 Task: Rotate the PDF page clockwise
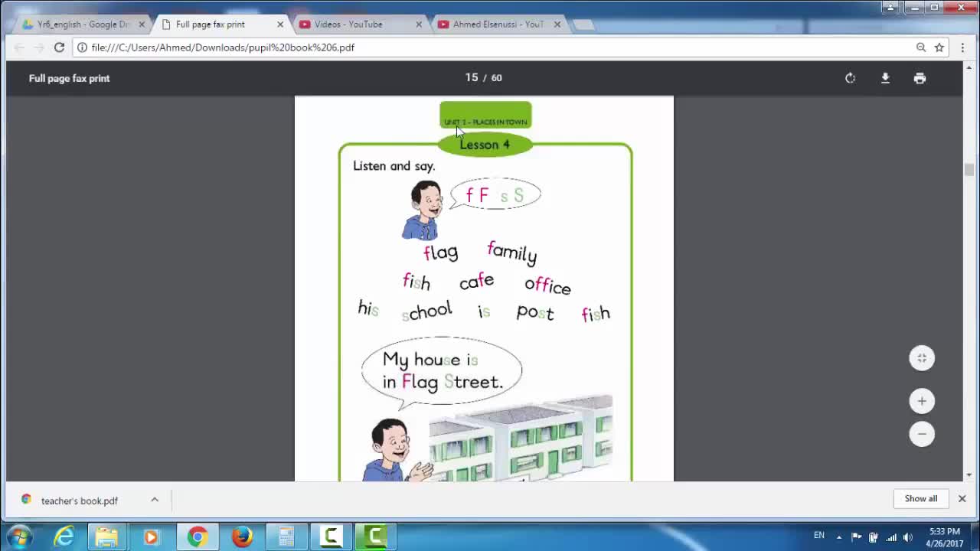tap(850, 78)
